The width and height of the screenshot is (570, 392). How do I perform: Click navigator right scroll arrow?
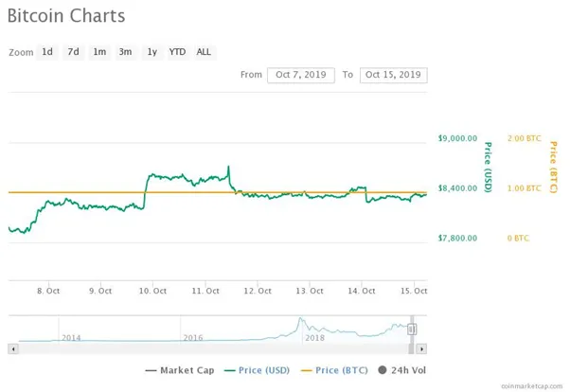pos(421,349)
